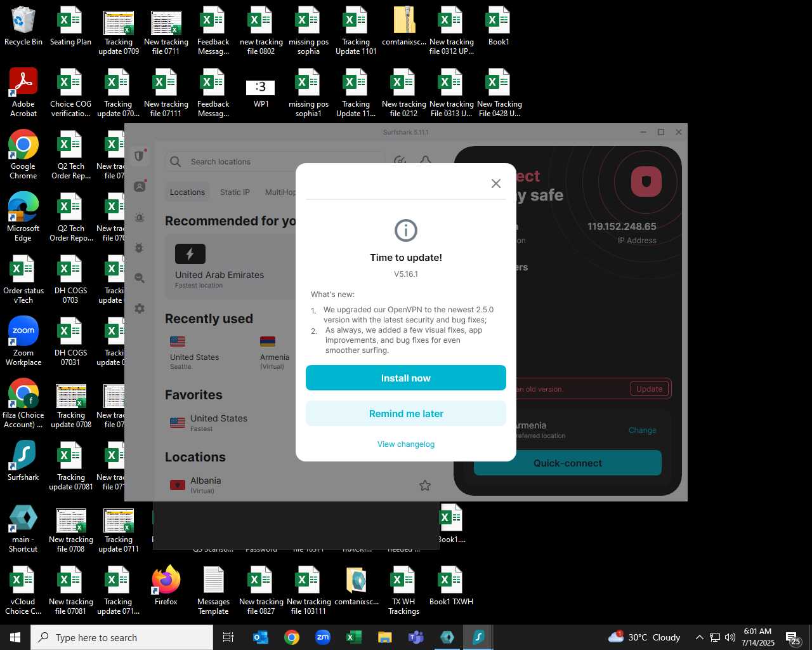The height and width of the screenshot is (650, 812).
Task: Open Surfshark desktop shortcut
Action: click(23, 461)
